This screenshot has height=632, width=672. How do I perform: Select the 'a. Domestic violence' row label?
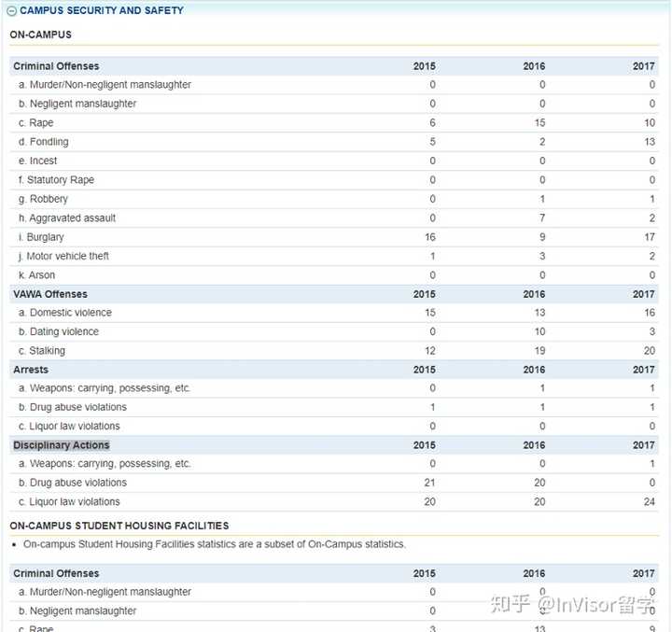[x=65, y=313]
